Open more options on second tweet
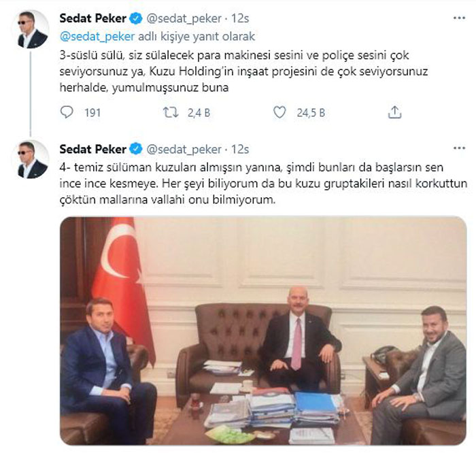The width and height of the screenshot is (476, 453). click(459, 148)
